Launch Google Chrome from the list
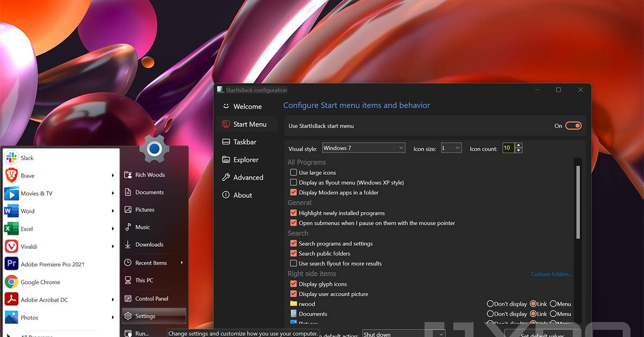 coord(40,282)
